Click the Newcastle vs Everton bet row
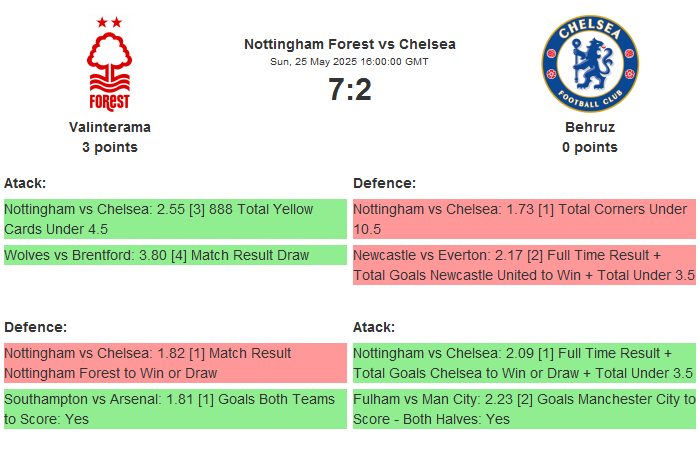 coord(524,265)
